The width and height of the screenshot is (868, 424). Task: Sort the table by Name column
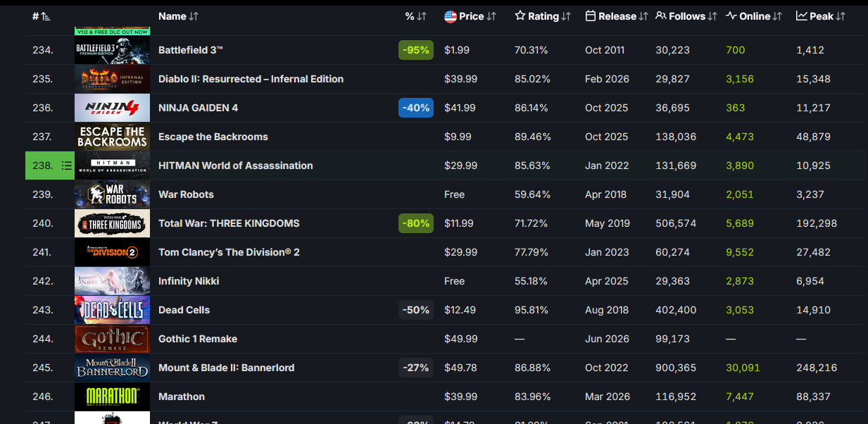[x=179, y=16]
